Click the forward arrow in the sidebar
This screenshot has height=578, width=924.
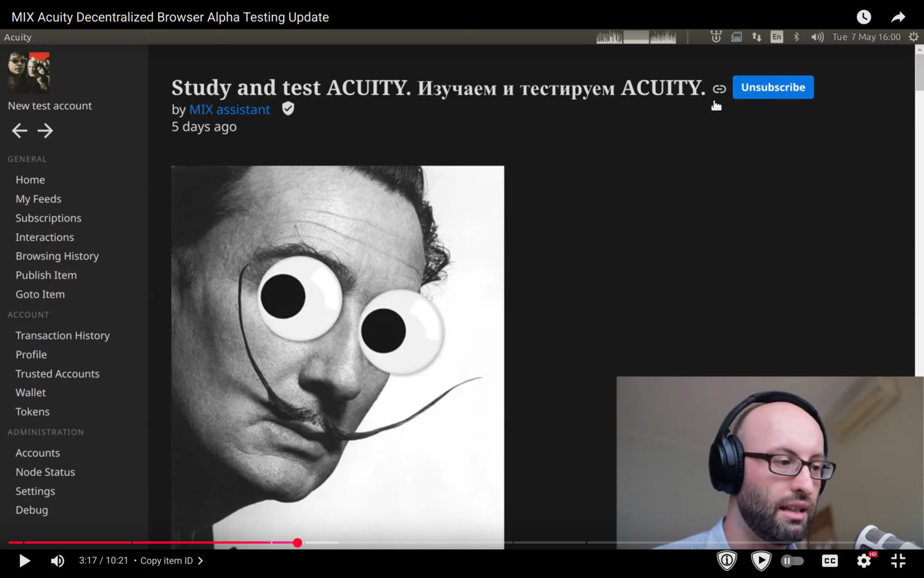point(45,131)
